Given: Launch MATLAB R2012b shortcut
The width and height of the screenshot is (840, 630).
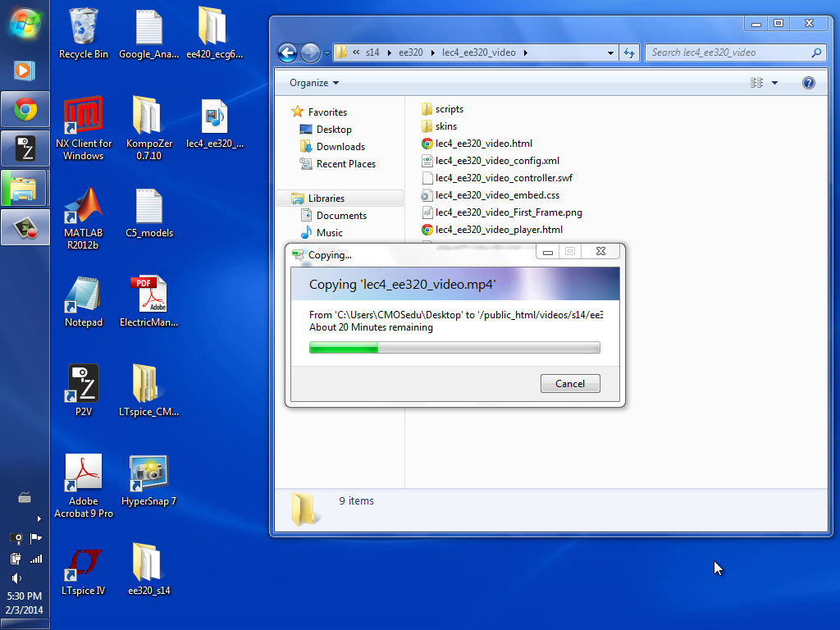Looking at the screenshot, I should coord(83,218).
